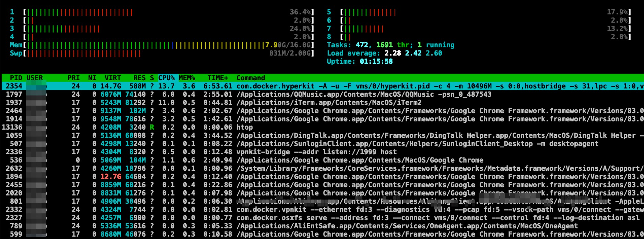Select the com.docker.hyperkit process row
Image resolution: width=644 pixels, height=239 pixels.
pyautogui.click(x=323, y=86)
